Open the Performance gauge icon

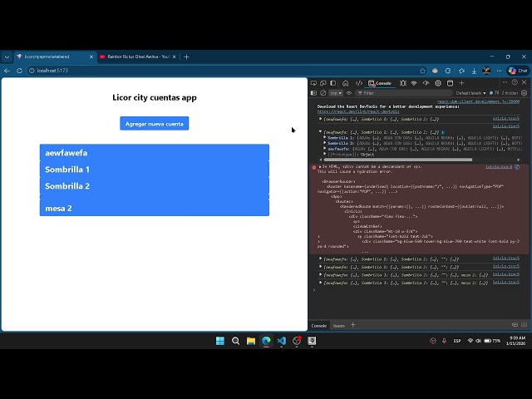(426, 83)
